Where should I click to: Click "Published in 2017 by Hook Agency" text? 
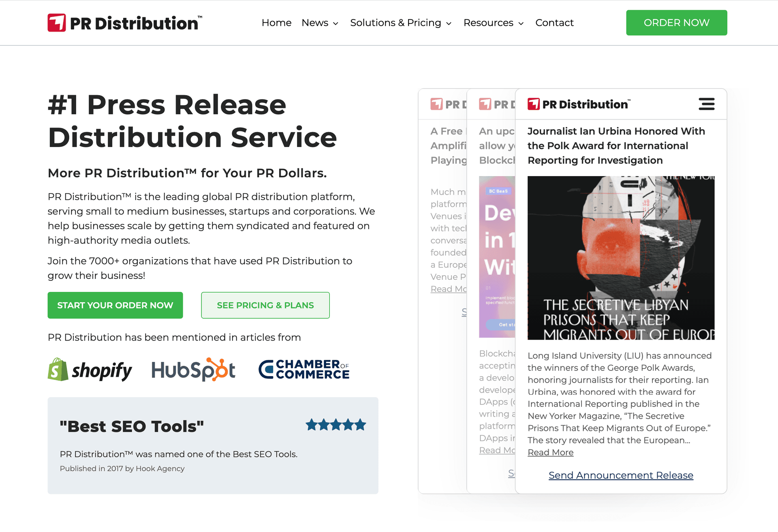tap(122, 468)
